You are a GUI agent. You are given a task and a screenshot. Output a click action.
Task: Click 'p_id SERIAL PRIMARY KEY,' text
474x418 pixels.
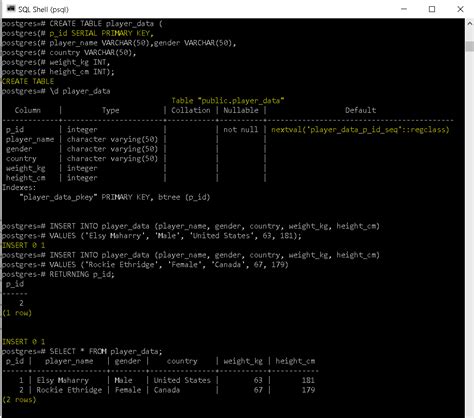102,33
